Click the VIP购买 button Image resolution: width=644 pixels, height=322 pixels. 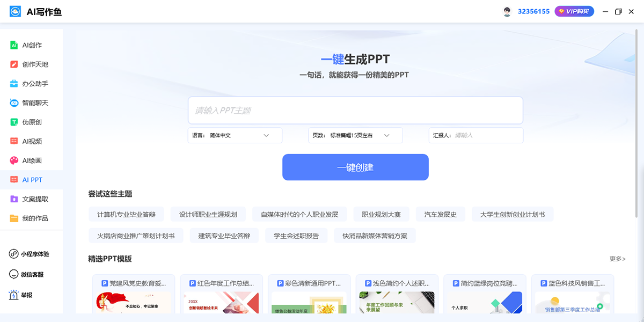point(574,11)
